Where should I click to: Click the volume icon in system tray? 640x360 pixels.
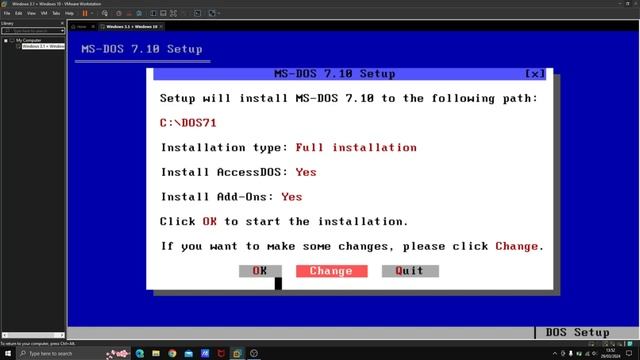[594, 353]
